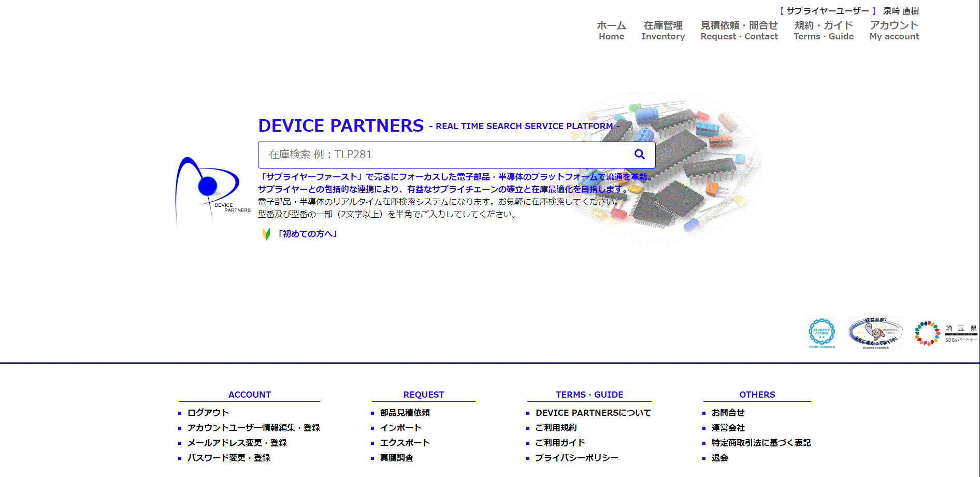Click the OTHERS footer heading

pyautogui.click(x=757, y=395)
